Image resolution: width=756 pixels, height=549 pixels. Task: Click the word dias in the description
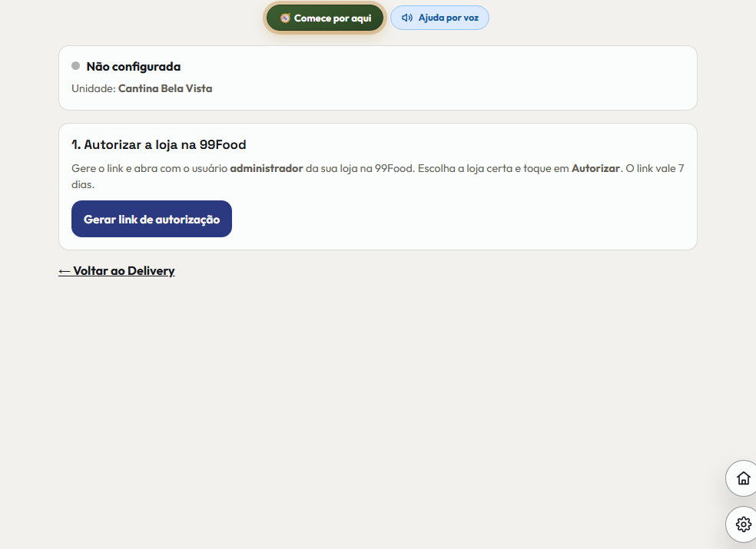(x=81, y=184)
